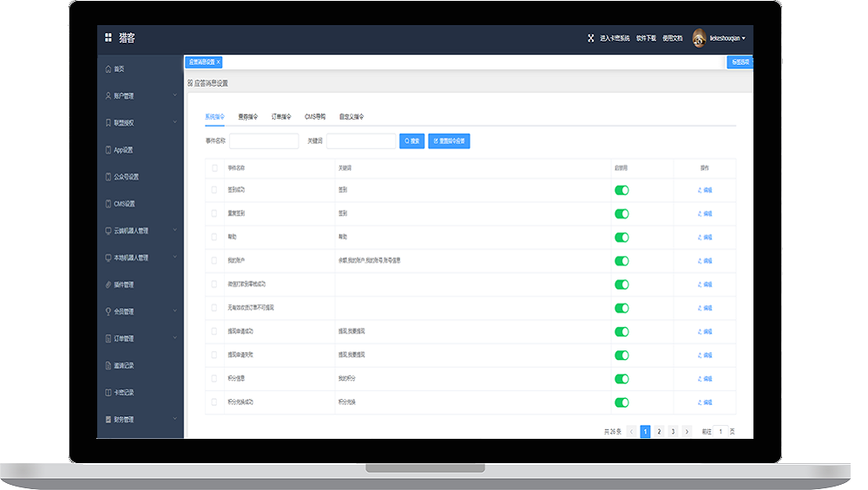The image size is (868, 490).
Task: Click the 卡密记录 sidebar icon
Action: tap(108, 392)
